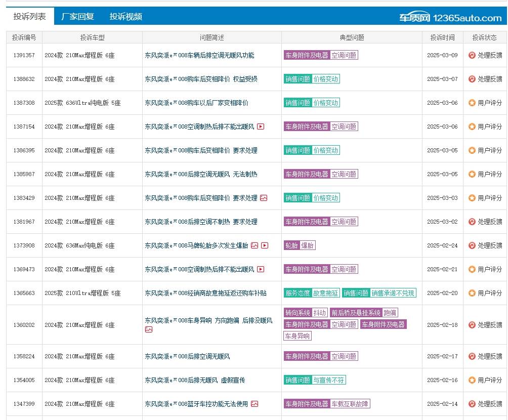The width and height of the screenshot is (508, 420).
Task: Click the 转向系统 抖动 tag
Action: [x=306, y=313]
